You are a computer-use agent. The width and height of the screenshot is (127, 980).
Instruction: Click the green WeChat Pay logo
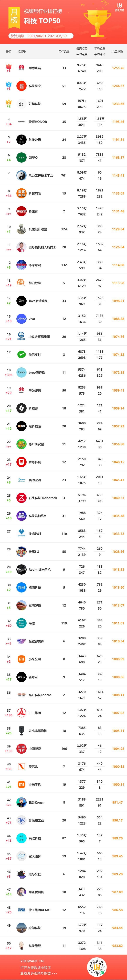[21, 355]
